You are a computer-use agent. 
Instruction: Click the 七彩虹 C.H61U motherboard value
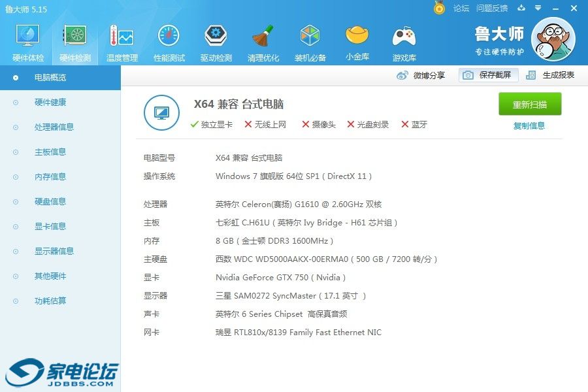coord(306,223)
